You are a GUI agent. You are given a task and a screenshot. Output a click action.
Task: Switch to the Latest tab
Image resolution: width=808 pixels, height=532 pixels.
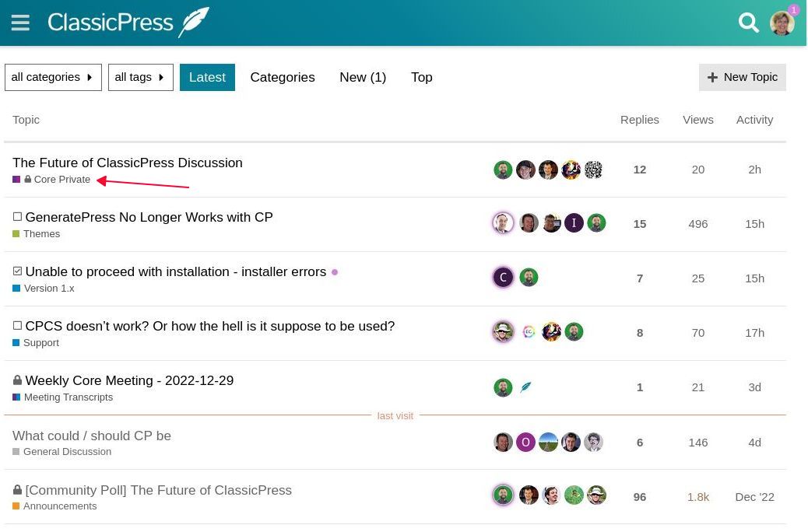click(207, 77)
